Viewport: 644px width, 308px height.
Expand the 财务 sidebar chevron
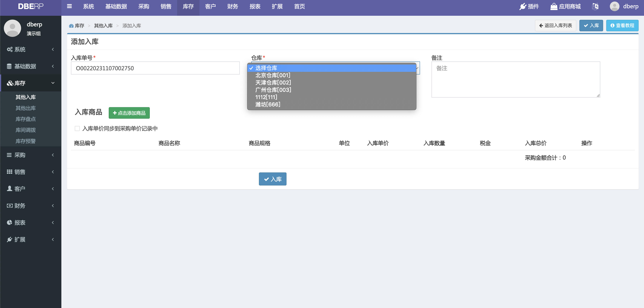pos(53,206)
